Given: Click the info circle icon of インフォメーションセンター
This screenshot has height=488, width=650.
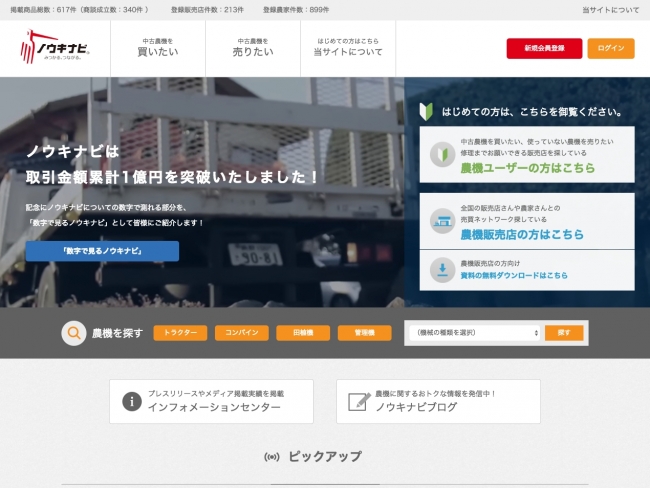Looking at the screenshot, I should click(x=132, y=401).
